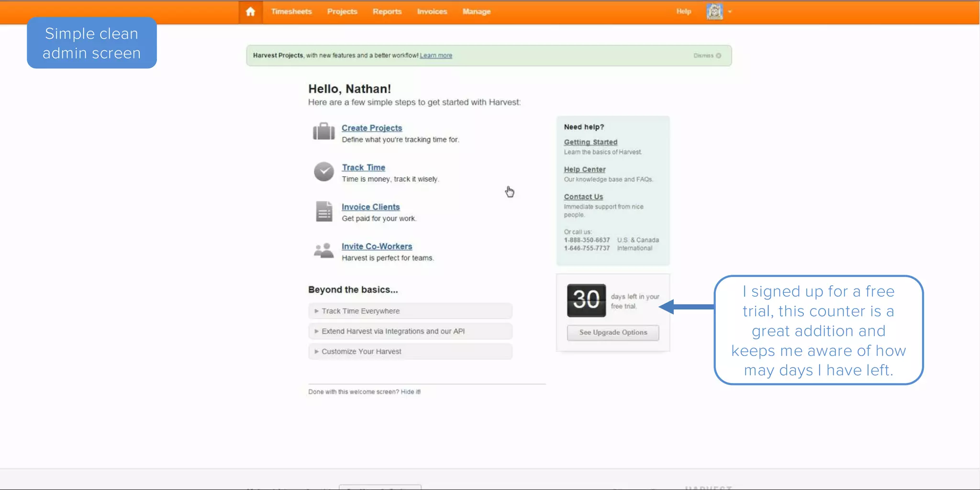Open the Invoices menu

pyautogui.click(x=432, y=11)
